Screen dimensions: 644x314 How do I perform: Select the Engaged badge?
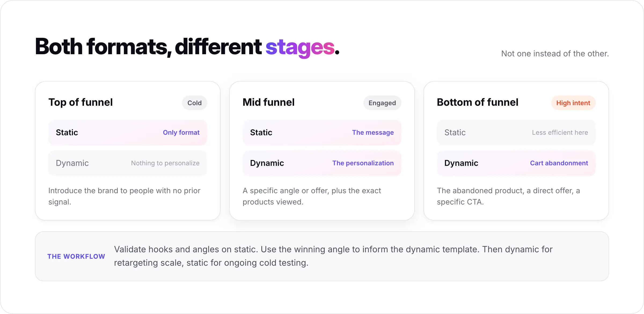pos(382,103)
